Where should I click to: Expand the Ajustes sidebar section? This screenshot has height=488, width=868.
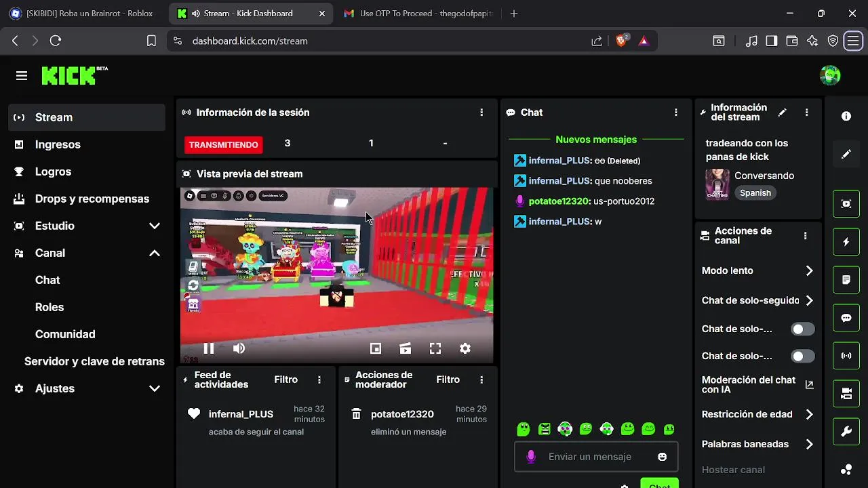point(87,388)
